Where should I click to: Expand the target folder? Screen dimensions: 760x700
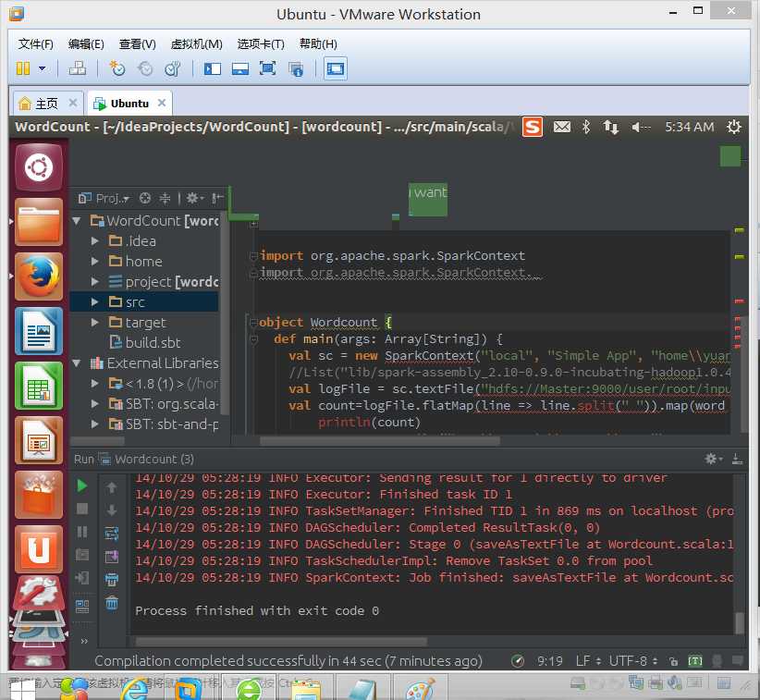95,323
